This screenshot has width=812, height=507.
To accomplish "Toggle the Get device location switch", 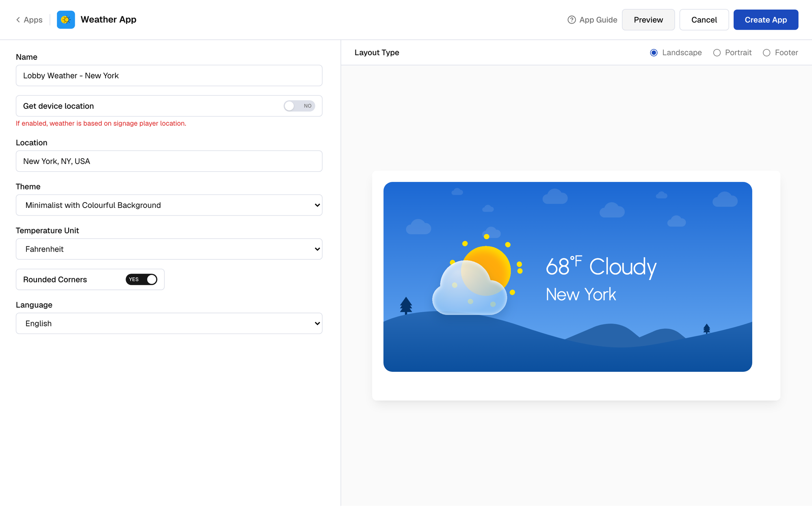I will 299,106.
